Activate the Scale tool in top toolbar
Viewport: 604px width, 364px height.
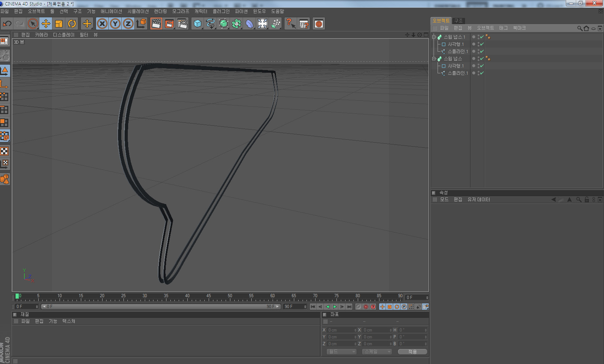click(59, 24)
